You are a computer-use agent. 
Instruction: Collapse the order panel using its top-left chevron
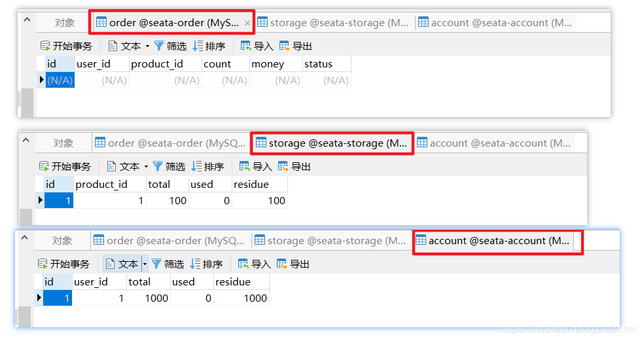click(27, 20)
